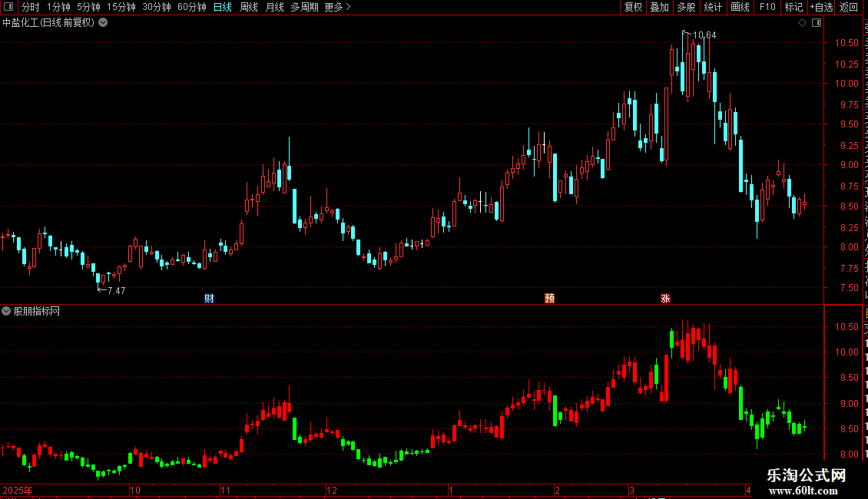
Task: Click 8.00 on indicator chart price axis
Action: pyautogui.click(x=849, y=454)
